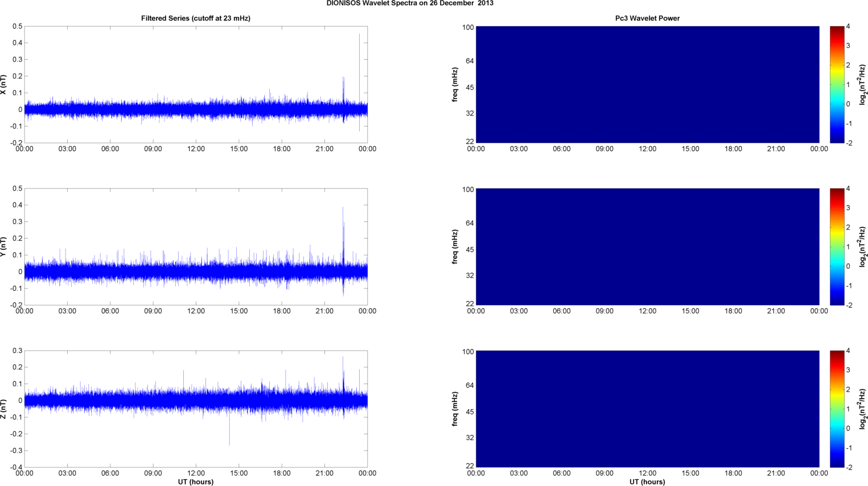The width and height of the screenshot is (868, 486).
Task: Click the Y (nT) axis label
Action: (x=4, y=247)
